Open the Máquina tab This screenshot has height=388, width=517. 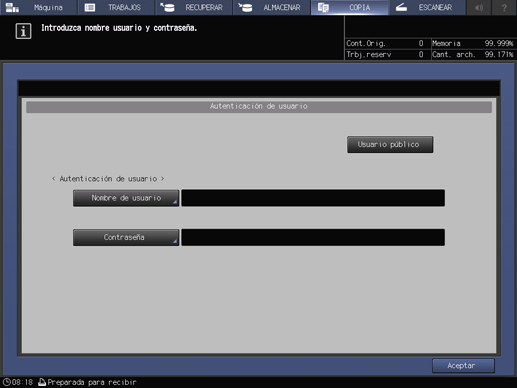coord(38,7)
